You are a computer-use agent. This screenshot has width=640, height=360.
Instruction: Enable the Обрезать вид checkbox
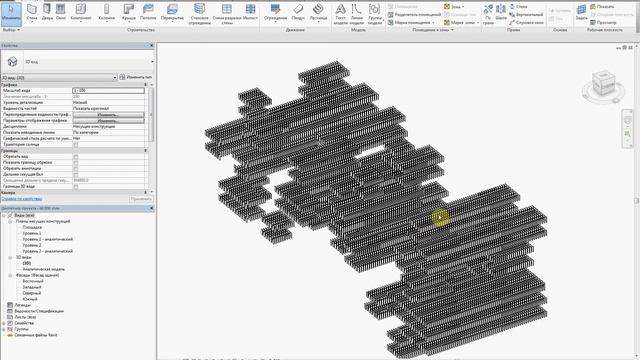point(76,156)
